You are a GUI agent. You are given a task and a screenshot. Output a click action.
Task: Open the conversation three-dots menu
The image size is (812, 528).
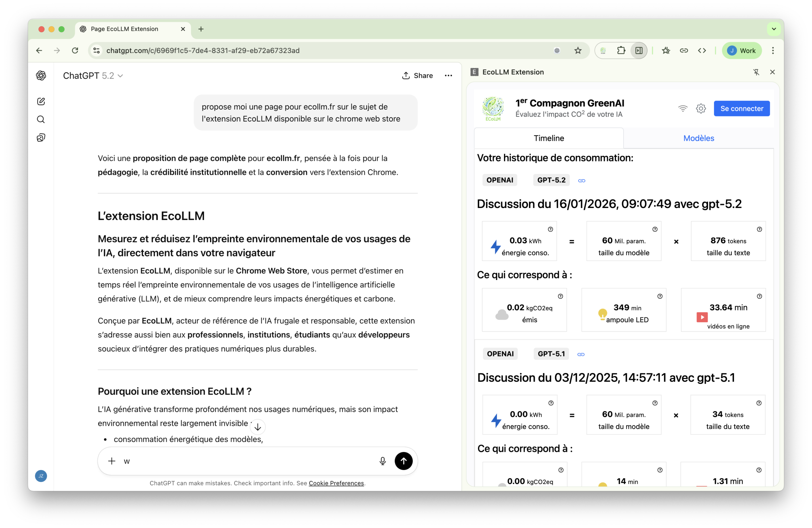coord(448,76)
